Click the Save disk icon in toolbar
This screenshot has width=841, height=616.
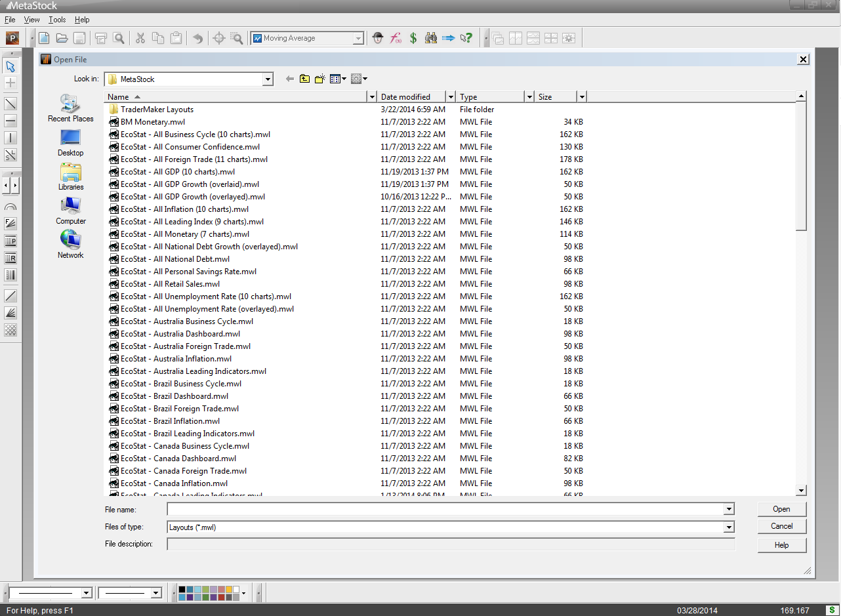click(79, 38)
